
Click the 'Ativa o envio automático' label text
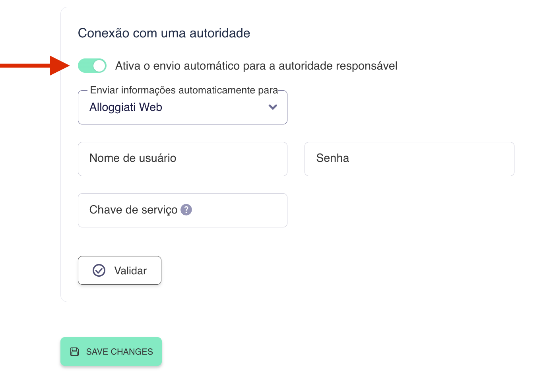pyautogui.click(x=256, y=66)
